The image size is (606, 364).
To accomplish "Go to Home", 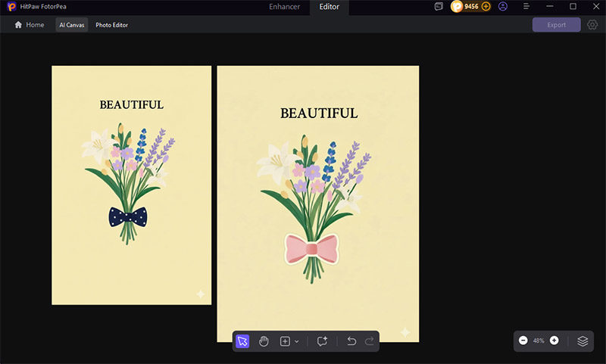I will coord(30,25).
